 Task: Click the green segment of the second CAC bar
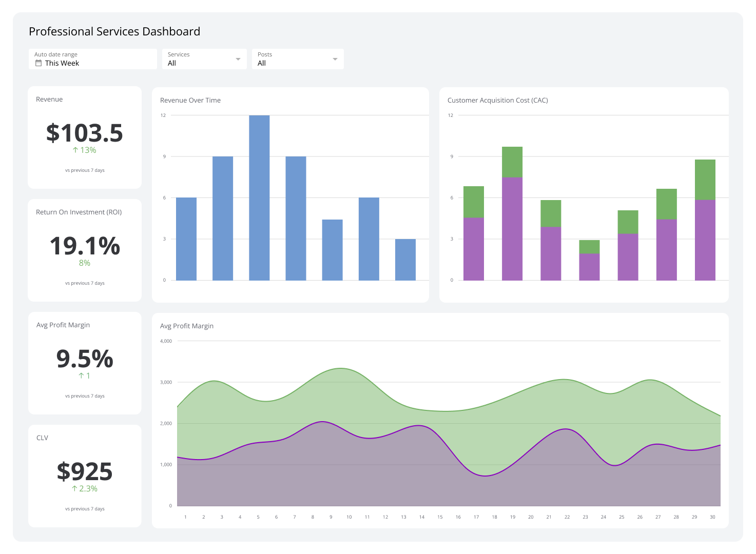512,162
